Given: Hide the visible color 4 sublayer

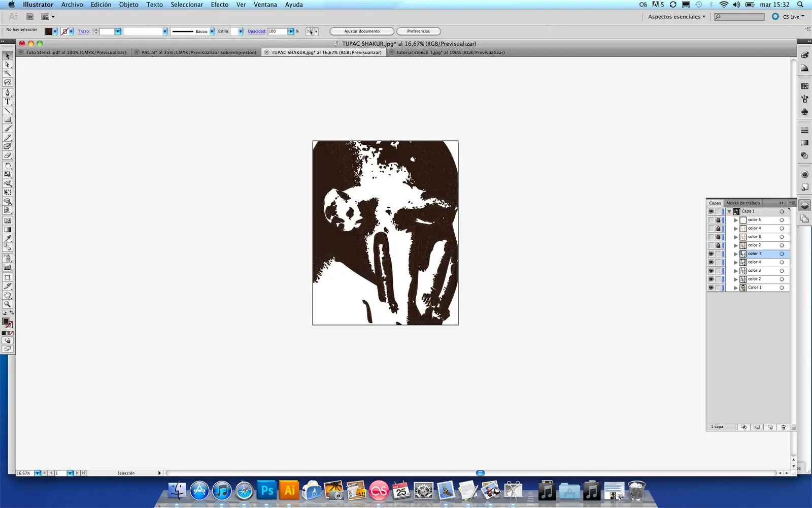Looking at the screenshot, I should click(x=711, y=262).
